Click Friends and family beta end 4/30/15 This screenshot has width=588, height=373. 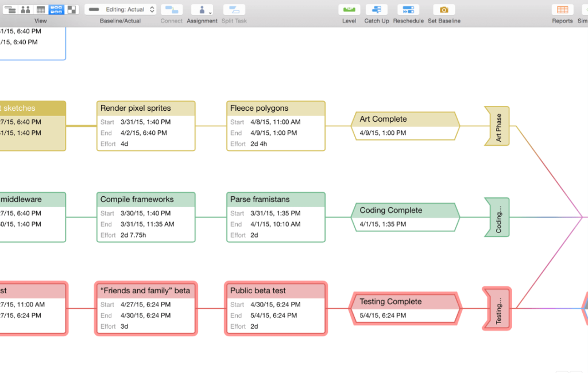pyautogui.click(x=145, y=315)
